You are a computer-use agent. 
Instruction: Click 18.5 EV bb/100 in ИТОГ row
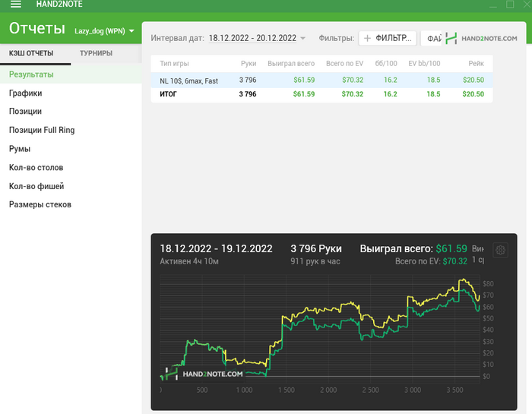(x=433, y=94)
